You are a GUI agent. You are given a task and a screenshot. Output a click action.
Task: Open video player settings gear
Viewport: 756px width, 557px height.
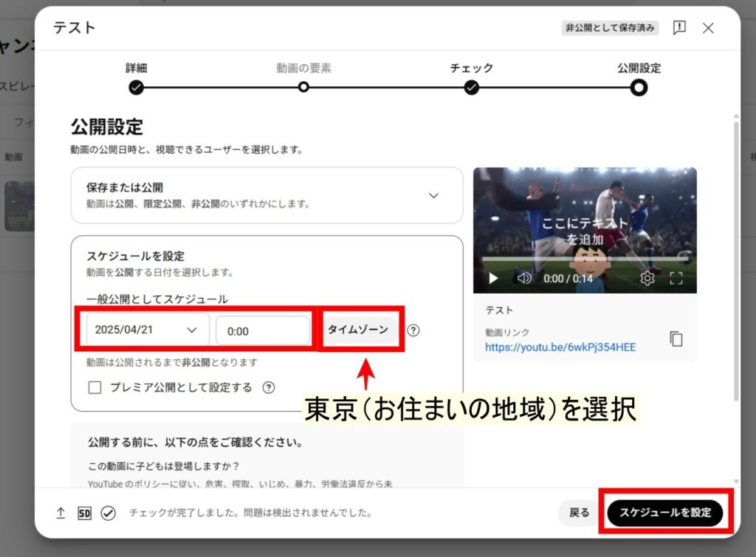click(x=647, y=278)
